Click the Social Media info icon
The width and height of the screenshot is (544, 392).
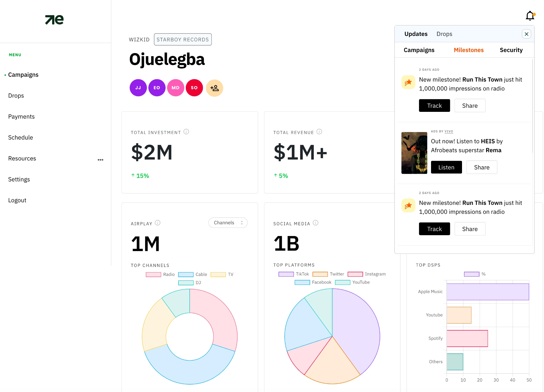[x=316, y=223]
